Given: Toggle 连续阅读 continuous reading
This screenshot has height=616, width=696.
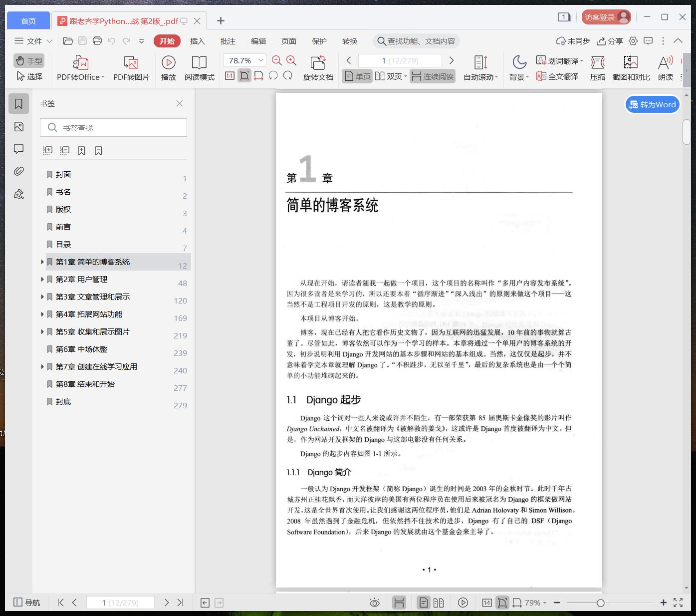Looking at the screenshot, I should pos(433,76).
